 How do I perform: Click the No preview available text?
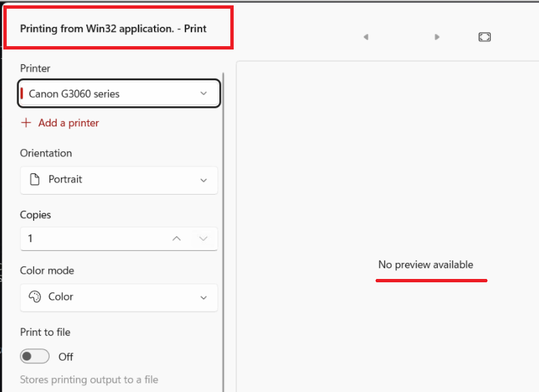(426, 264)
